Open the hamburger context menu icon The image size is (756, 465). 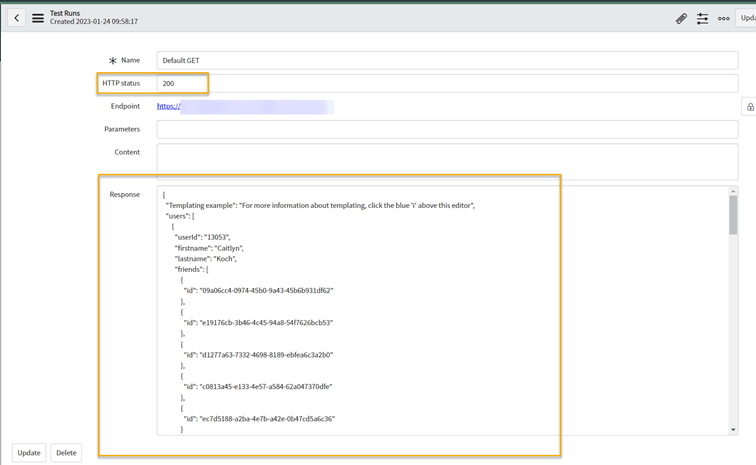(x=38, y=18)
